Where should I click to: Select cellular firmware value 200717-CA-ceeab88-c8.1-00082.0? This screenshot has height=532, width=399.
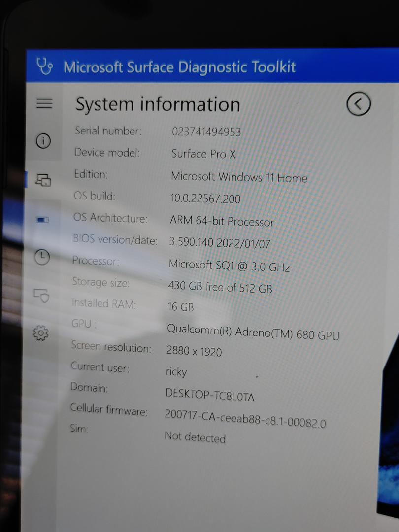coord(245,419)
